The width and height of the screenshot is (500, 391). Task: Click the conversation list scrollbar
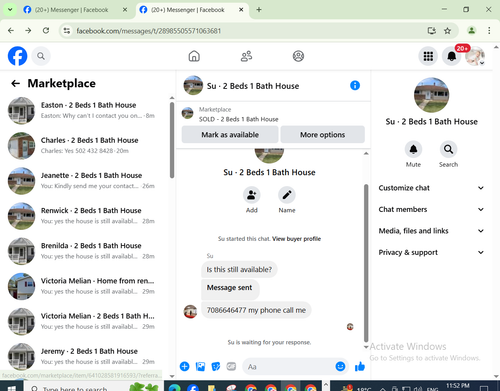(x=172, y=140)
